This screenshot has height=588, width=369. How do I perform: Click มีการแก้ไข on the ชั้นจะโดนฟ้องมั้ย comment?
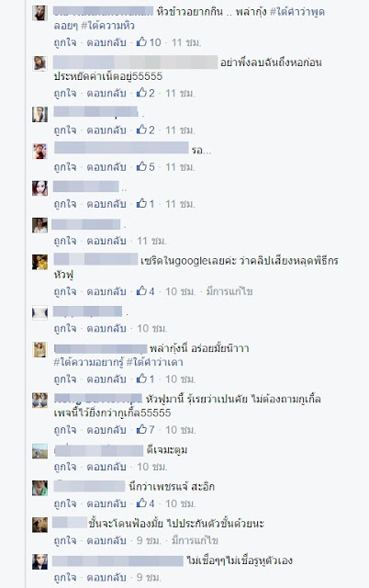pos(195,540)
